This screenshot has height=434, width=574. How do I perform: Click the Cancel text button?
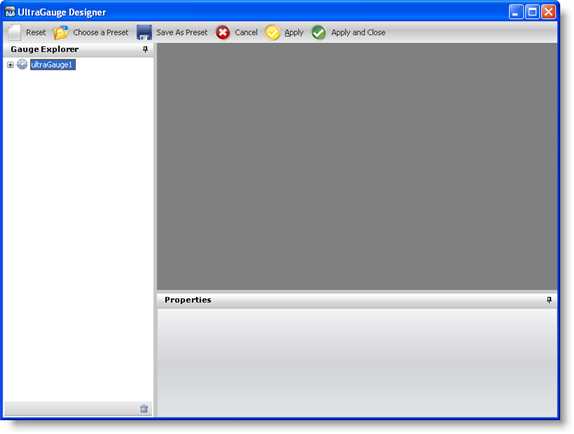[x=246, y=33]
